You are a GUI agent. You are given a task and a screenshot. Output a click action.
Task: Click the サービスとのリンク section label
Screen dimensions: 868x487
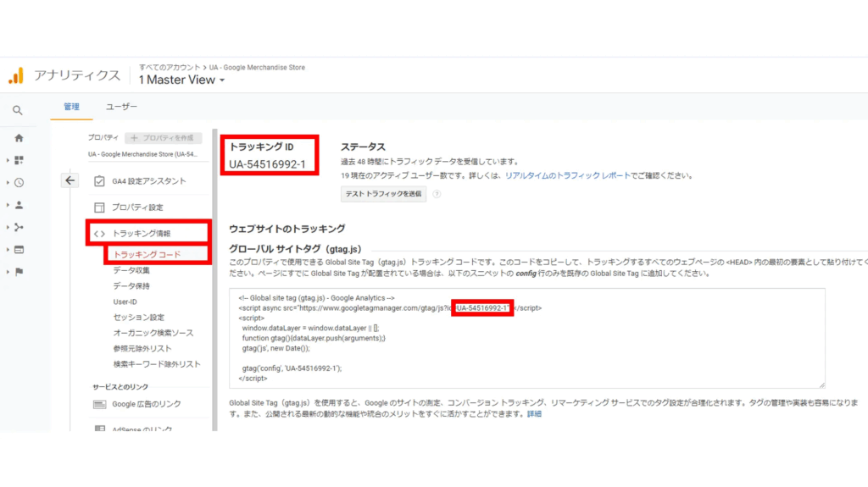[120, 387]
